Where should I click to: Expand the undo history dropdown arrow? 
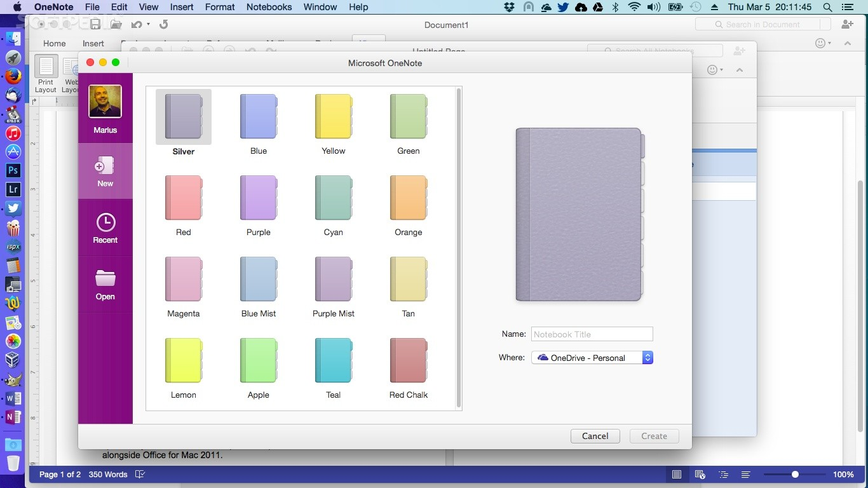point(149,25)
